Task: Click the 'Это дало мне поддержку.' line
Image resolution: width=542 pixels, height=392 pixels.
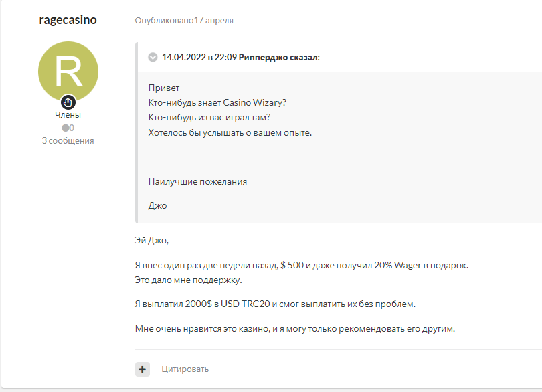Action: click(189, 280)
